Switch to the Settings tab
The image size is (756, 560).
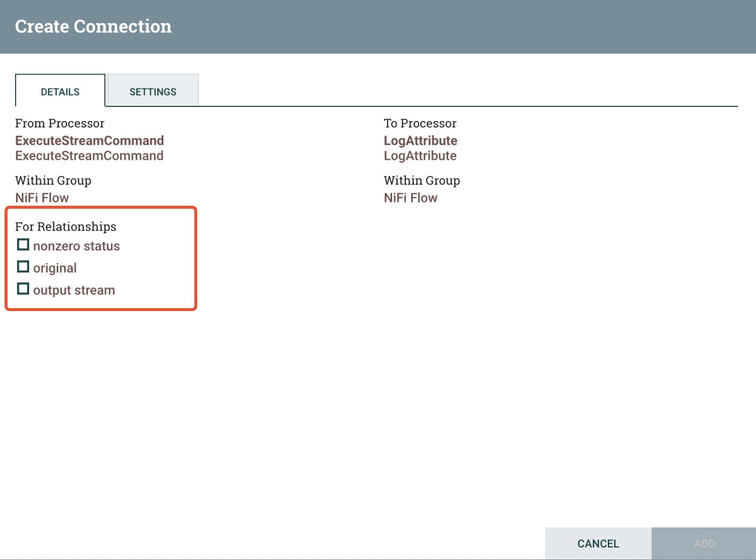153,91
